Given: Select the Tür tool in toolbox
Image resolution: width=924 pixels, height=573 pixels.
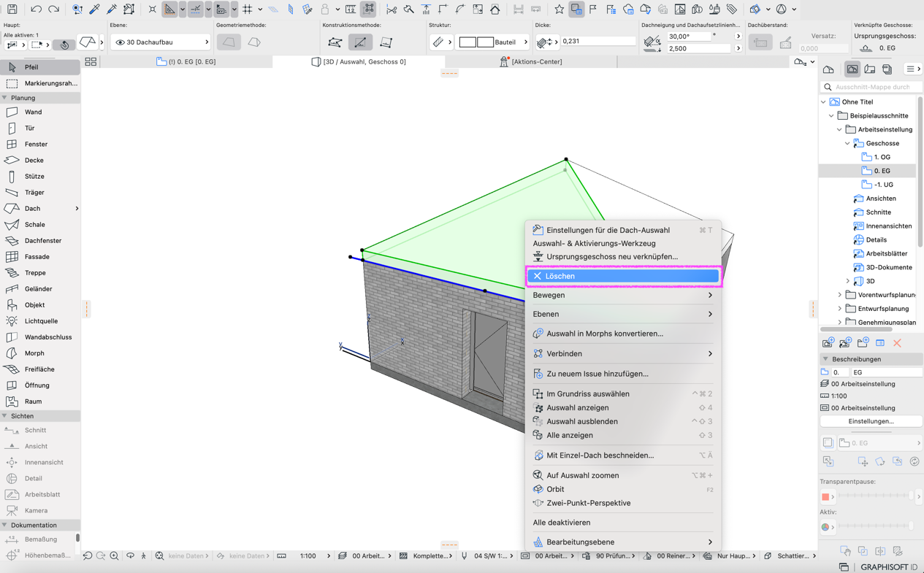Looking at the screenshot, I should [40, 128].
